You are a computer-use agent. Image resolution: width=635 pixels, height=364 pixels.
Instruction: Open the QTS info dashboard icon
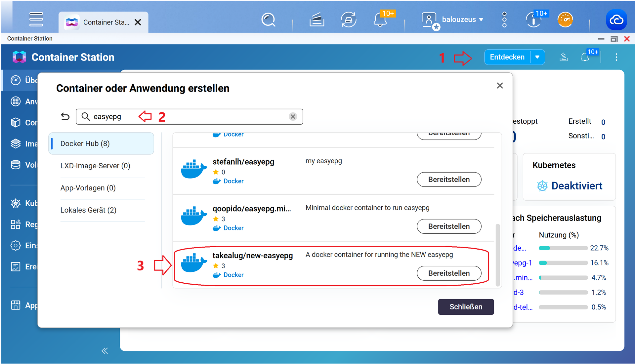(533, 20)
